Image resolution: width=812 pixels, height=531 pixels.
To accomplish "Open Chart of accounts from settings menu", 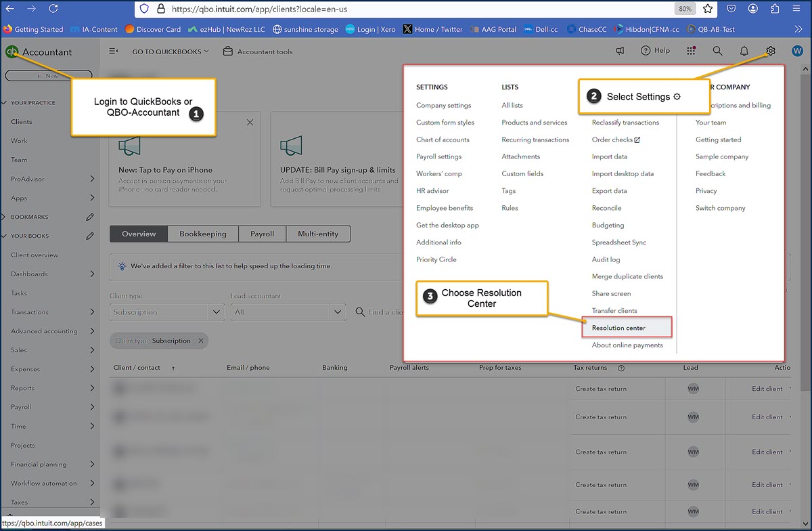I will coord(443,140).
